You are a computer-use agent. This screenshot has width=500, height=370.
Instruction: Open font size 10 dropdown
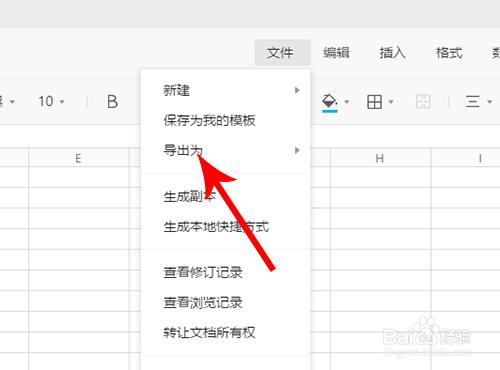pyautogui.click(x=52, y=101)
